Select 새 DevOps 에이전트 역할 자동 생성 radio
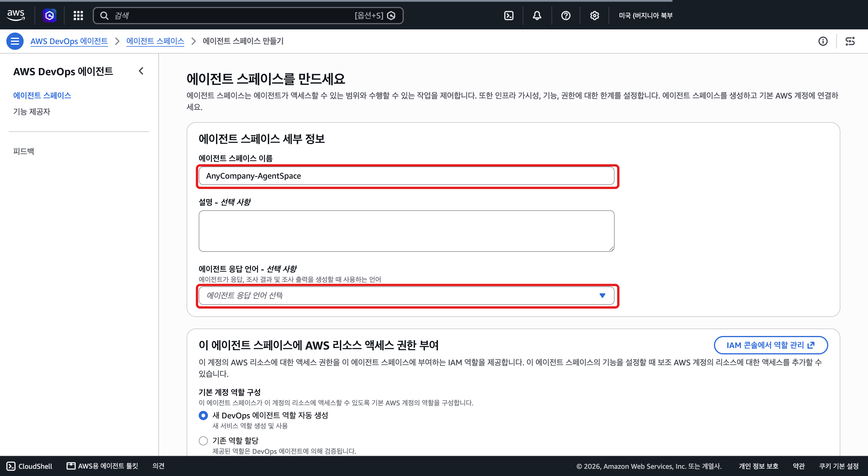This screenshot has width=868, height=476. (x=203, y=415)
